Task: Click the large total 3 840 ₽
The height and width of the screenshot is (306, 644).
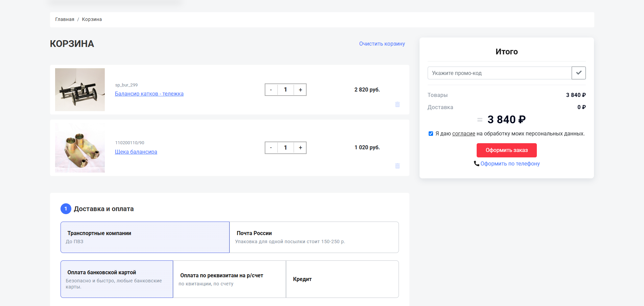Action: coord(506,120)
